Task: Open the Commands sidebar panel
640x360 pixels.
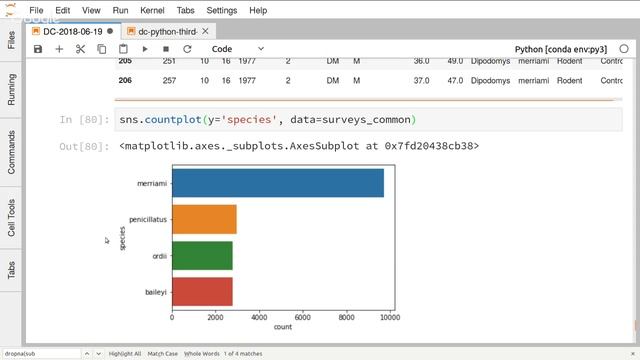Action: 11,152
